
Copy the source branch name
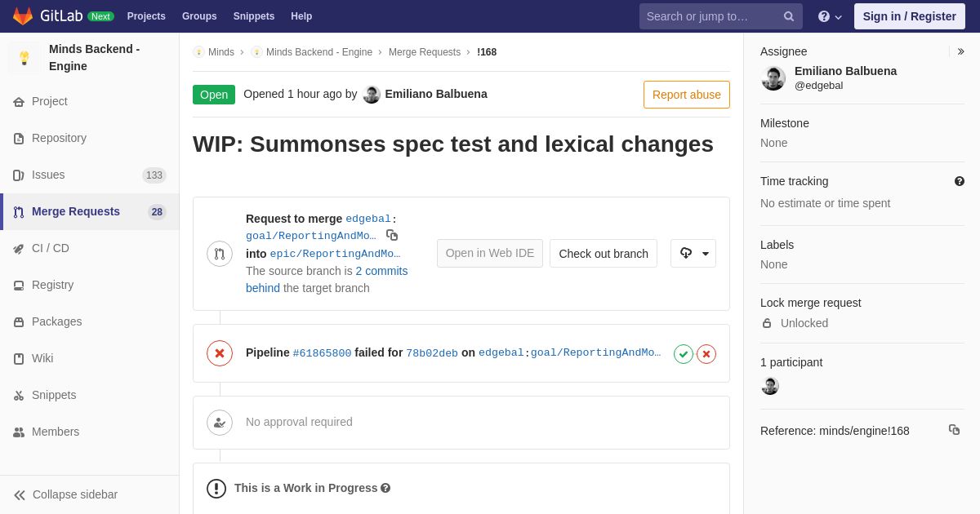(392, 235)
